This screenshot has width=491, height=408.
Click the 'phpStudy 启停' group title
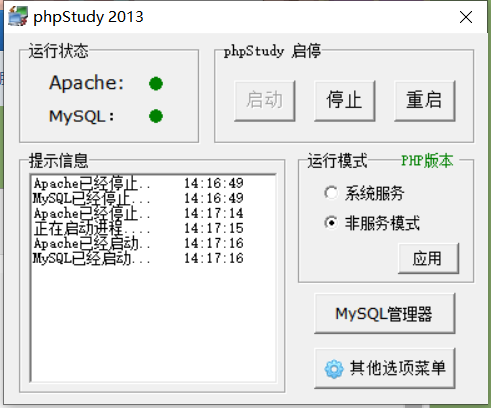tap(272, 51)
